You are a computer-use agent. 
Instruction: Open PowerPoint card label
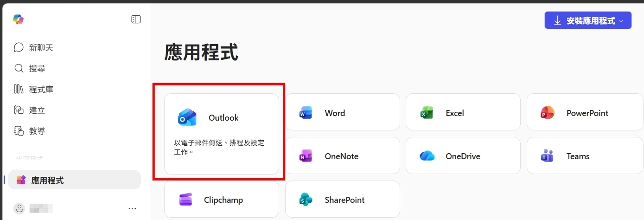pos(587,113)
